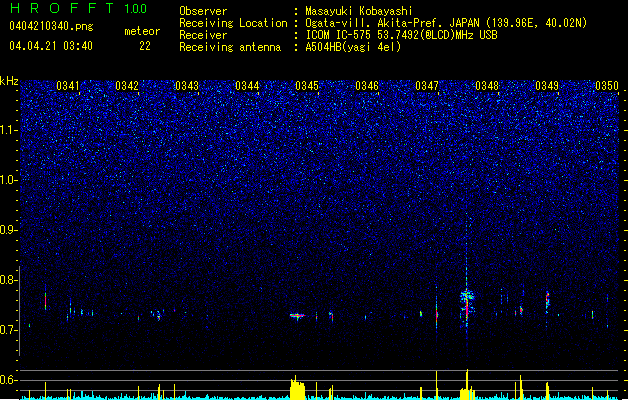629x400 pixels.
Task: Click the 0.9 frequency axis label
Action: pyautogui.click(x=9, y=230)
